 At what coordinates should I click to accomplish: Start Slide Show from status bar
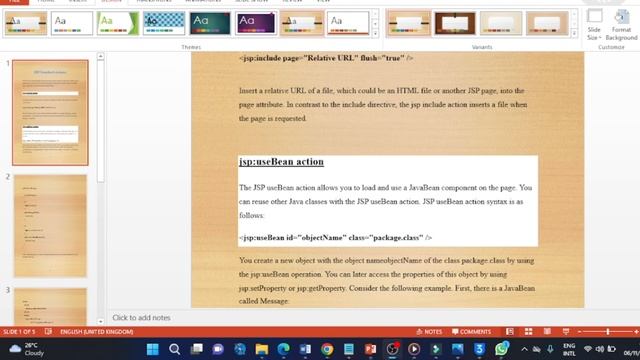[x=566, y=332]
